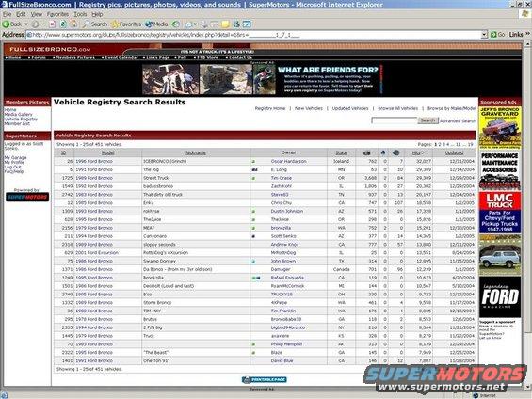Open the Favorites menu

(x=57, y=14)
